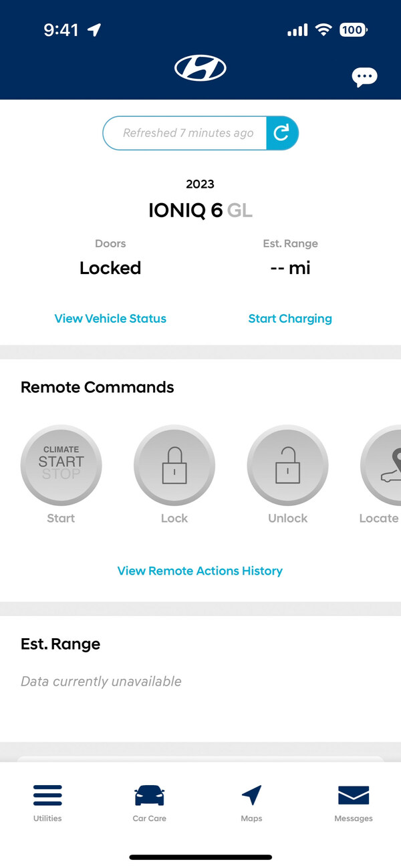Tap the battery indicator in status bar
The height and width of the screenshot is (868, 401).
[x=352, y=29]
